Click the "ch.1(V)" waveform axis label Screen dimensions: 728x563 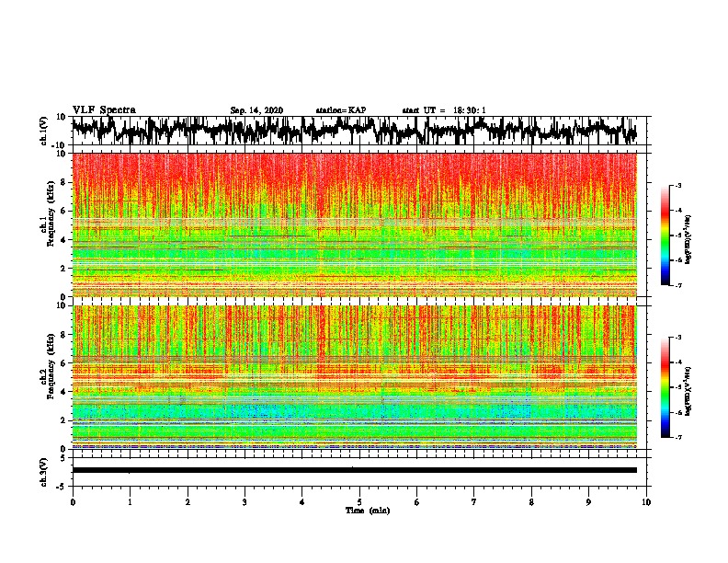(x=44, y=131)
